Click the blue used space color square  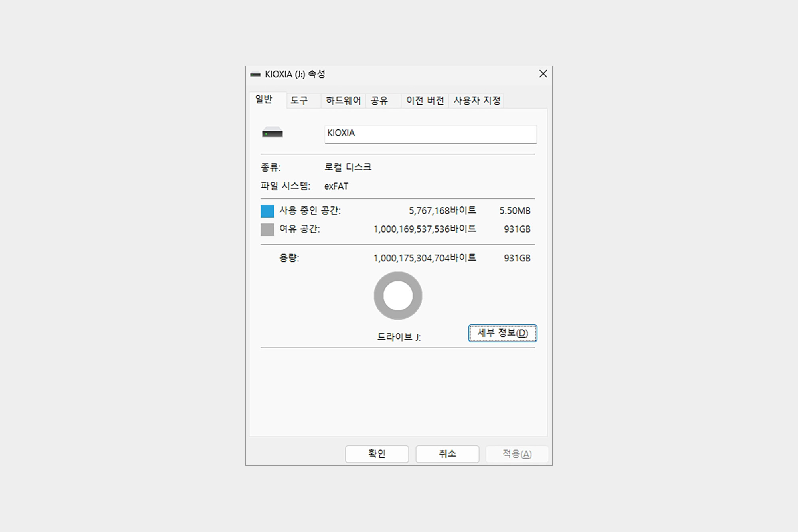(267, 211)
